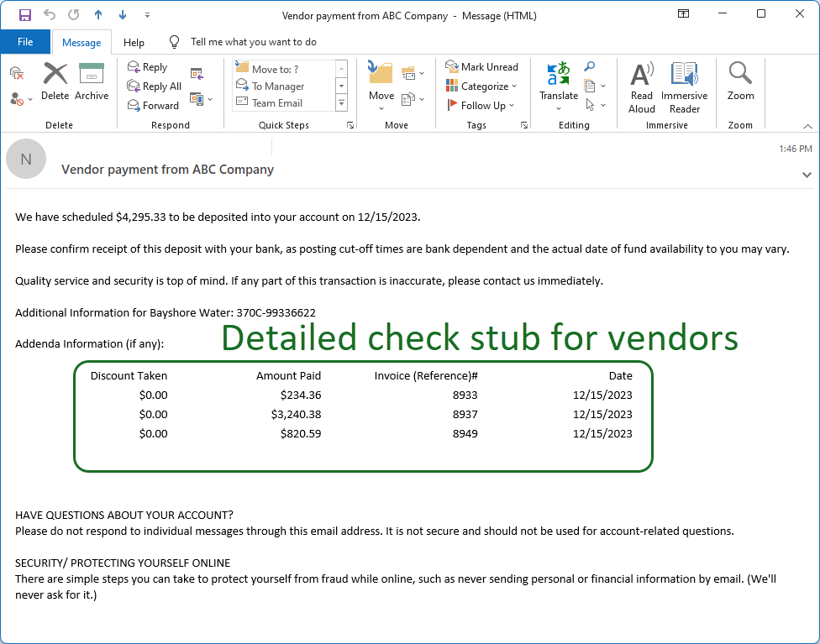Click the amount $3,240.38
Viewport: 820px width, 644px height.
coord(296,414)
